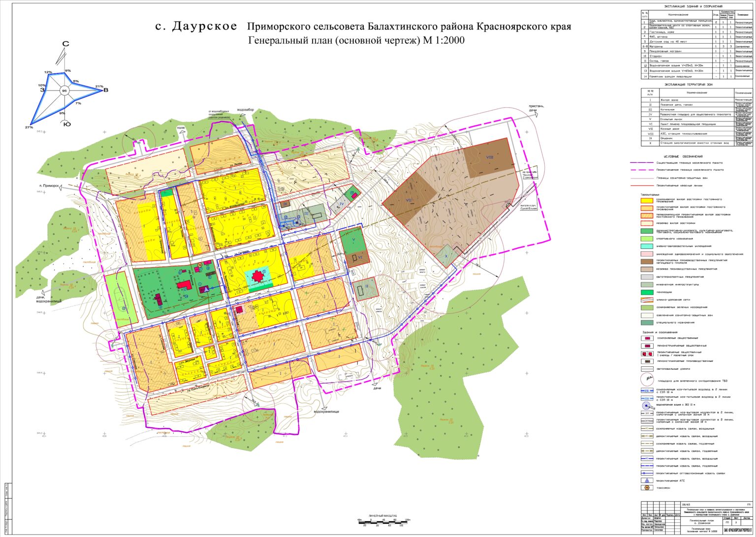Image resolution: width=756 pixels, height=537 pixels.
Task: Click the 'Стадион' row in buildings table
Action: pyautogui.click(x=697, y=56)
